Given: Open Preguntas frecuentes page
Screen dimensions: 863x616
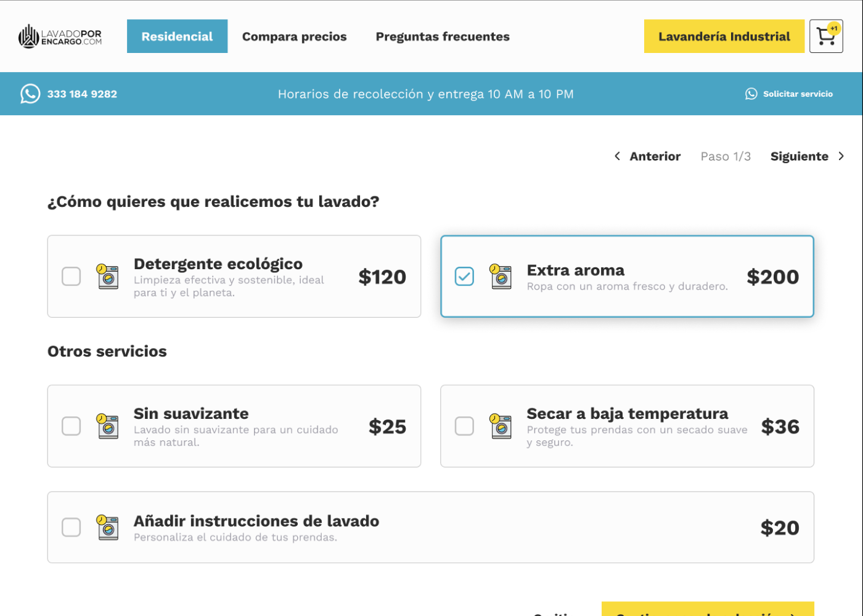Looking at the screenshot, I should click(443, 36).
